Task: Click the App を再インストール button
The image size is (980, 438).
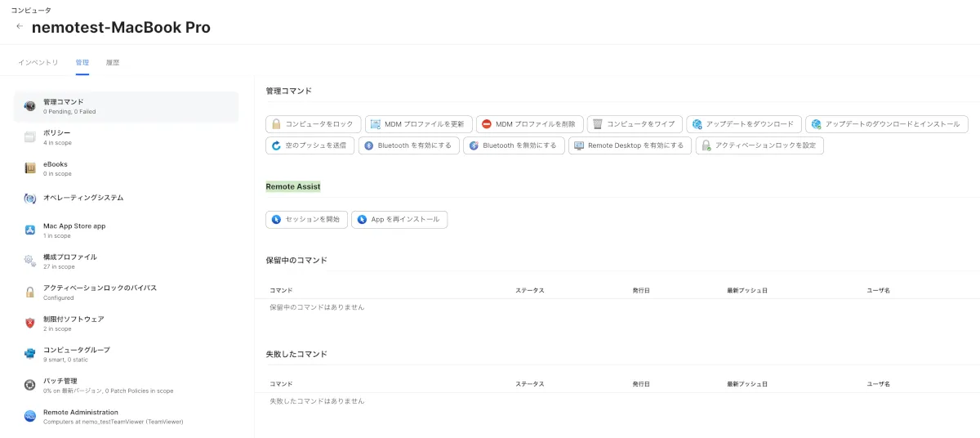Action: tap(399, 219)
